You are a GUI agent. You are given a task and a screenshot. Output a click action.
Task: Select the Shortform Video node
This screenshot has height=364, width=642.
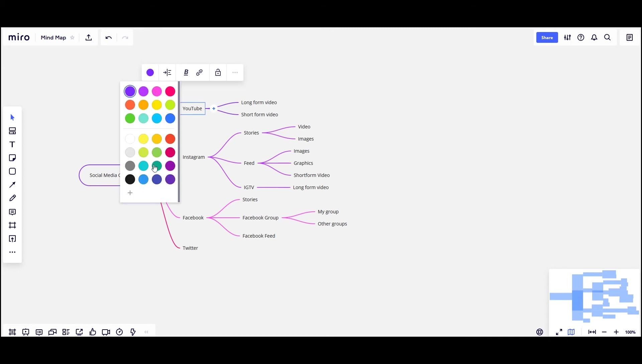coord(312,175)
